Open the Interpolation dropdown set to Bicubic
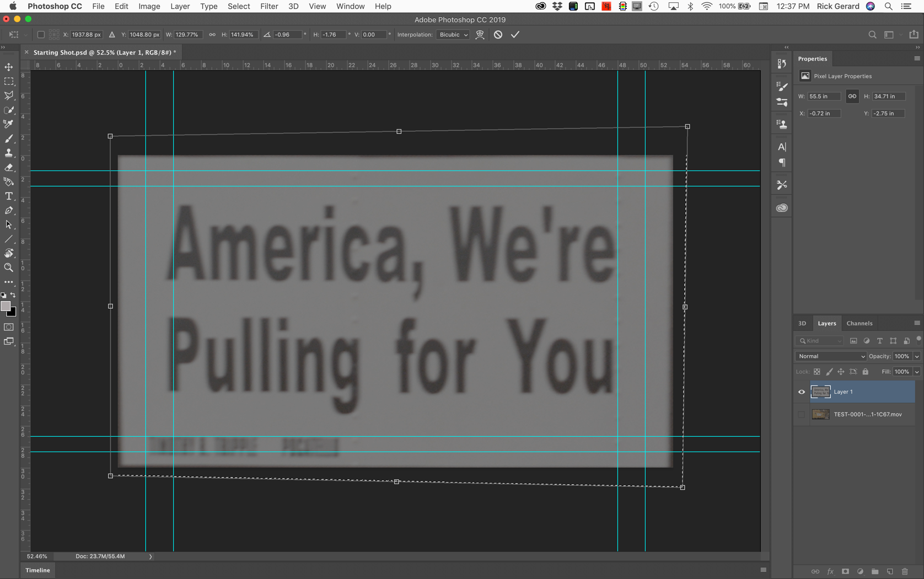 pyautogui.click(x=453, y=34)
